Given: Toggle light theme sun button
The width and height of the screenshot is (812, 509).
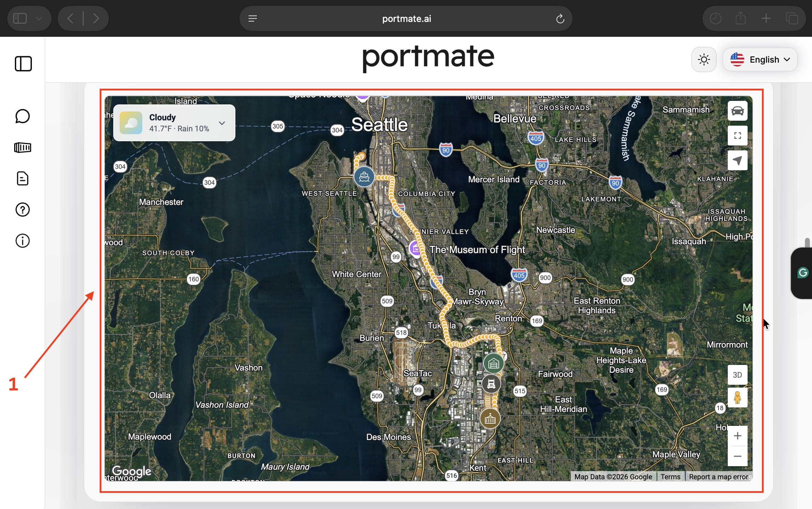Looking at the screenshot, I should (704, 59).
